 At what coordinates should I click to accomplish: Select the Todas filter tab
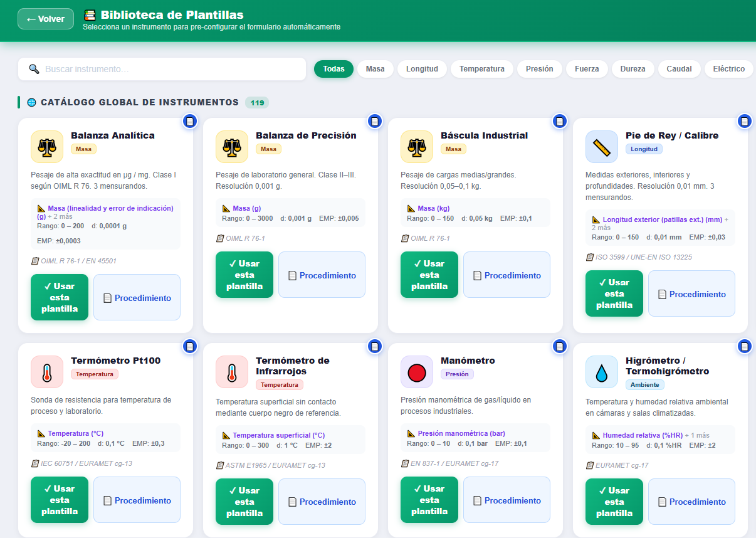[x=333, y=69]
